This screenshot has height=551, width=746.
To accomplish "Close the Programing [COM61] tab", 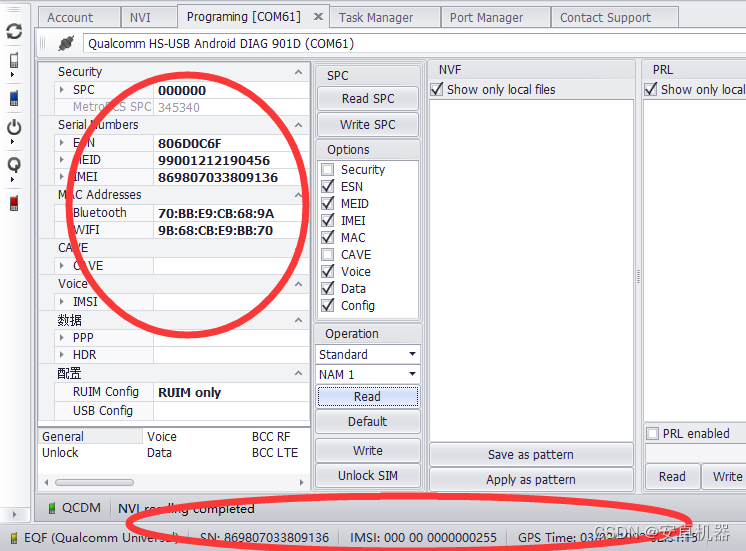I will (318, 17).
